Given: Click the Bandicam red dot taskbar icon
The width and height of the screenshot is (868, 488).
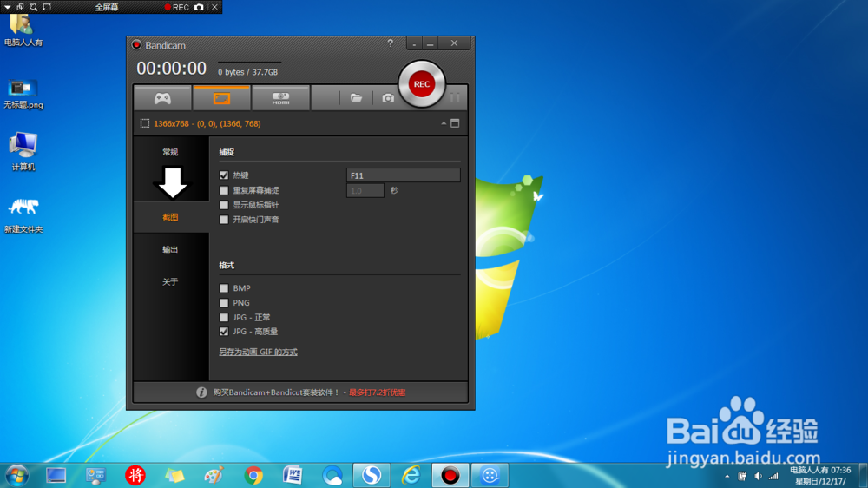Looking at the screenshot, I should coord(450,475).
